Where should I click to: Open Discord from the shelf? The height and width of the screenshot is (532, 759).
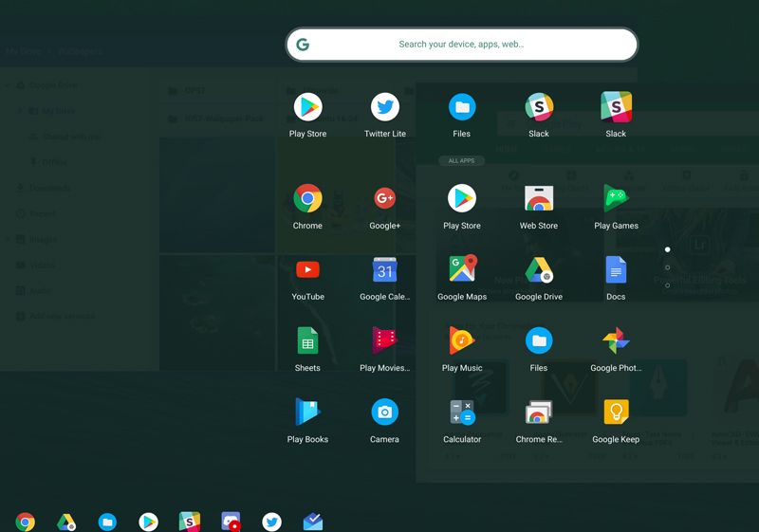point(231,522)
